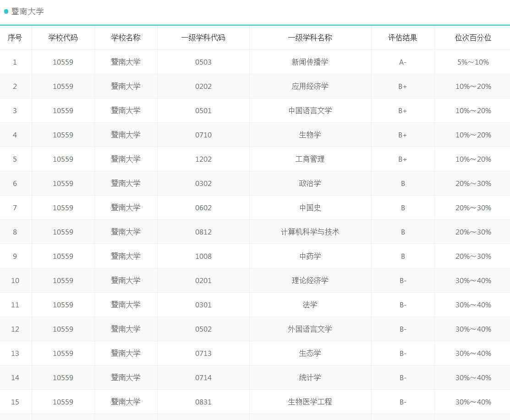The height and width of the screenshot is (420, 510).
Task: Click the 位次百分位 column header
Action: (x=473, y=38)
